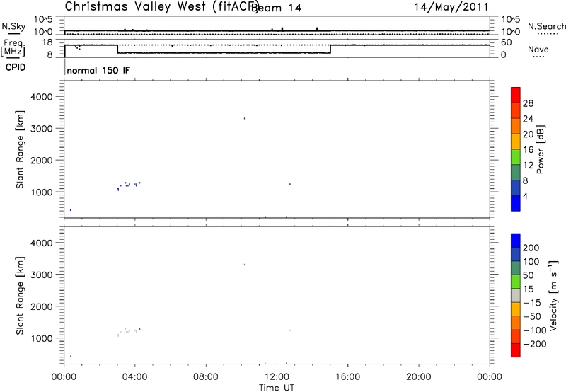The width and height of the screenshot is (566, 392).
Task: Pick the Power colorbar segment between 4 and 8
Action: pos(516,188)
